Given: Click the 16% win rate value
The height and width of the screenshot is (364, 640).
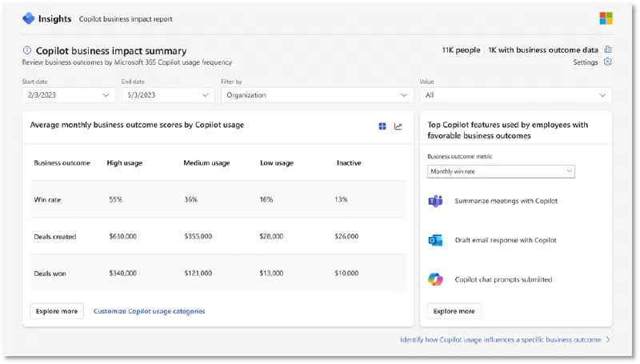Looking at the screenshot, I should [266, 199].
